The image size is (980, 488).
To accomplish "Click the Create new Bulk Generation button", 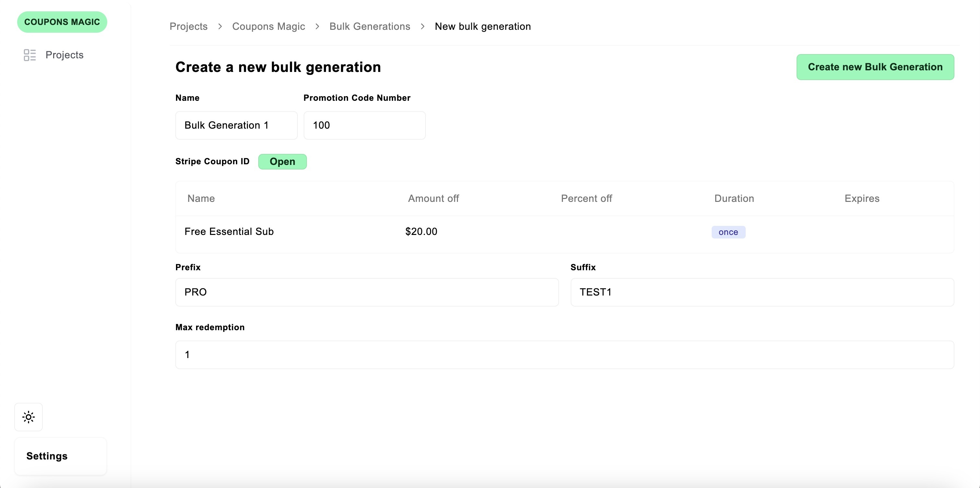I will pos(875,67).
